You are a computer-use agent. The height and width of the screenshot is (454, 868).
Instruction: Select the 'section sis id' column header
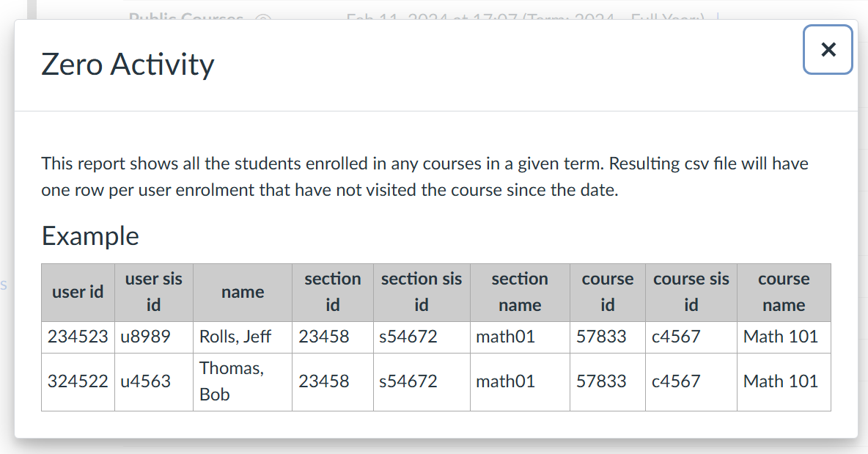coord(422,292)
